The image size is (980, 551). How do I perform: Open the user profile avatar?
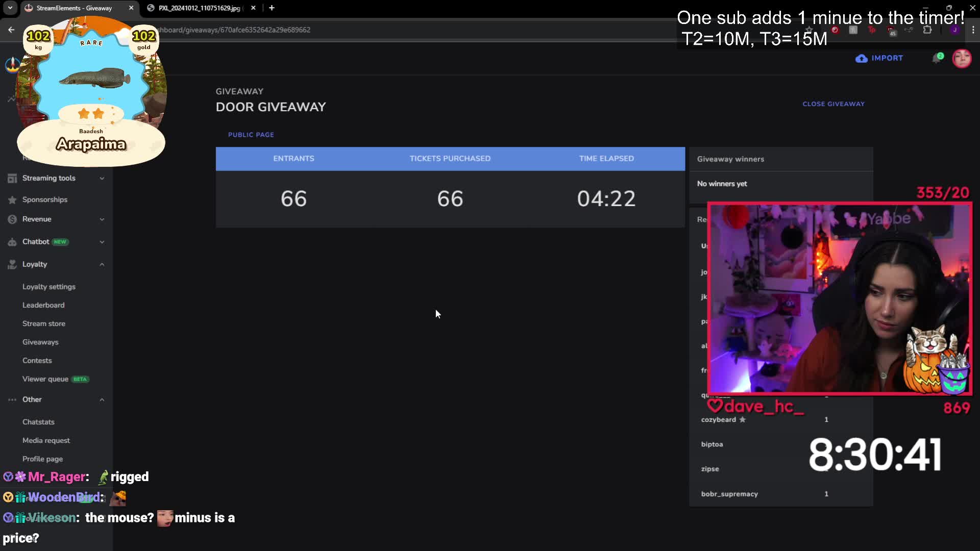point(962,58)
